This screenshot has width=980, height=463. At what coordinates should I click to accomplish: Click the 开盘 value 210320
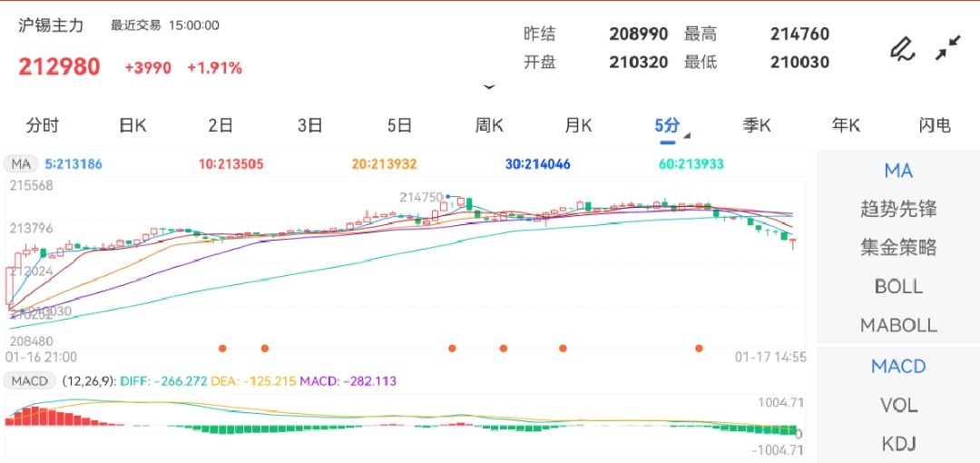(x=638, y=63)
